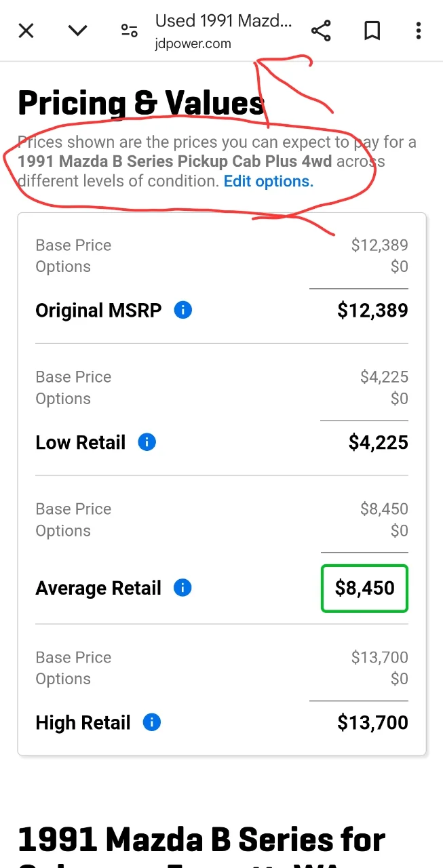
Task: Tap the '1991 Mazda B Series for' heading
Action: pos(201,840)
